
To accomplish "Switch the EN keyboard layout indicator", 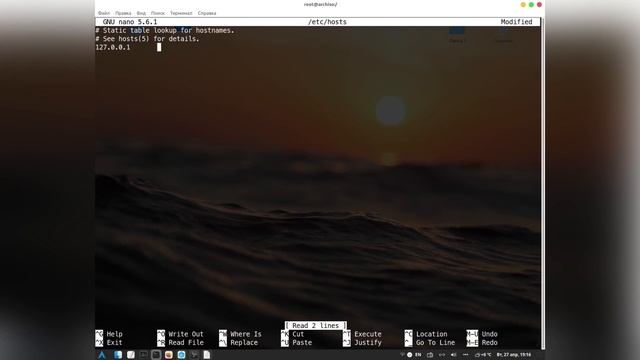I will point(418,355).
